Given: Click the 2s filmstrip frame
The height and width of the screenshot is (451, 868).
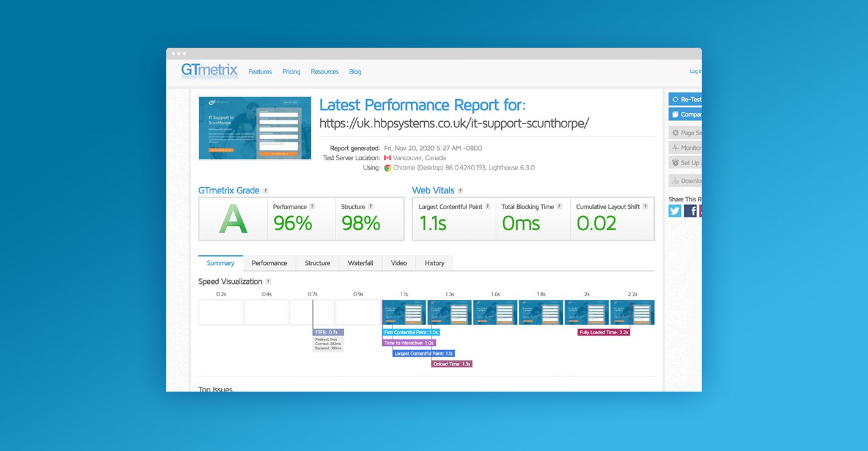Looking at the screenshot, I should pyautogui.click(x=587, y=312).
